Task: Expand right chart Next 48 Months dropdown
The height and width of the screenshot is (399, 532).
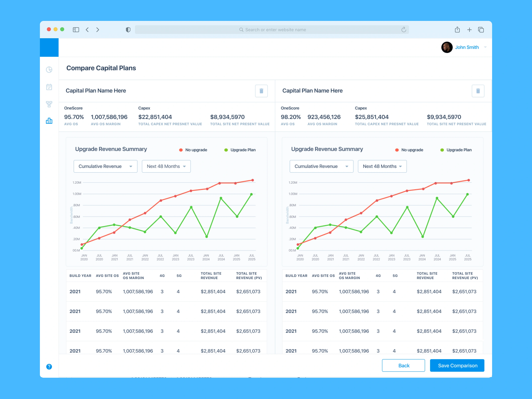Action: click(x=382, y=166)
